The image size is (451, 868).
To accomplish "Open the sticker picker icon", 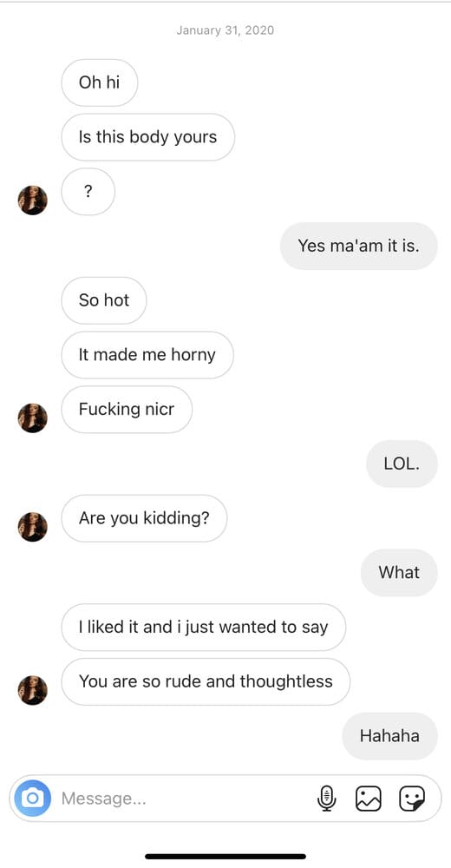I will click(412, 799).
